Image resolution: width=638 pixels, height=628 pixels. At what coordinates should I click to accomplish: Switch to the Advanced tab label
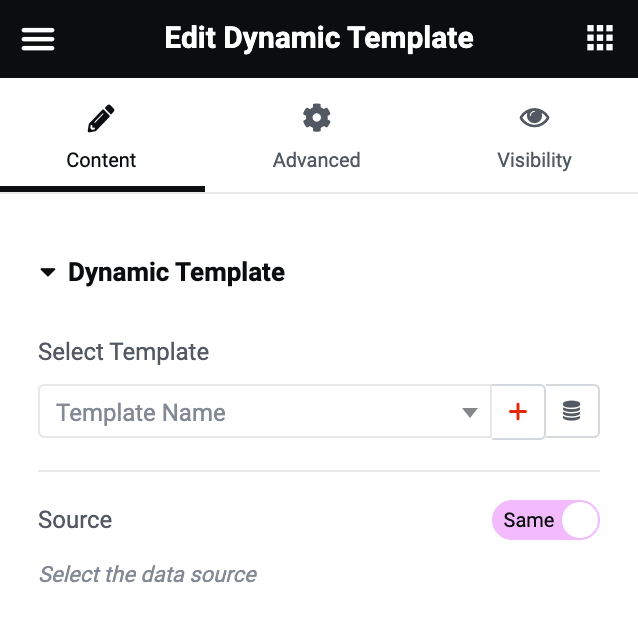pyautogui.click(x=317, y=160)
